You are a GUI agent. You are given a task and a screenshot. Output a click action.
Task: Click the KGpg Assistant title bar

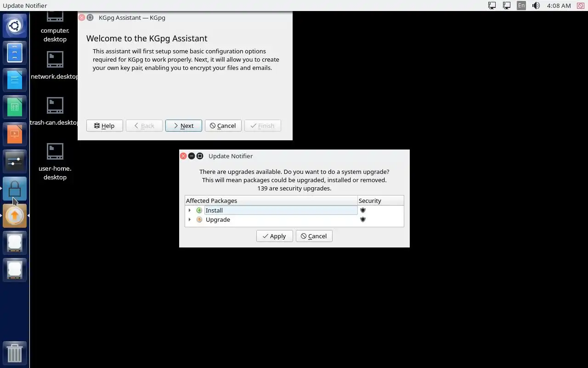pos(185,17)
